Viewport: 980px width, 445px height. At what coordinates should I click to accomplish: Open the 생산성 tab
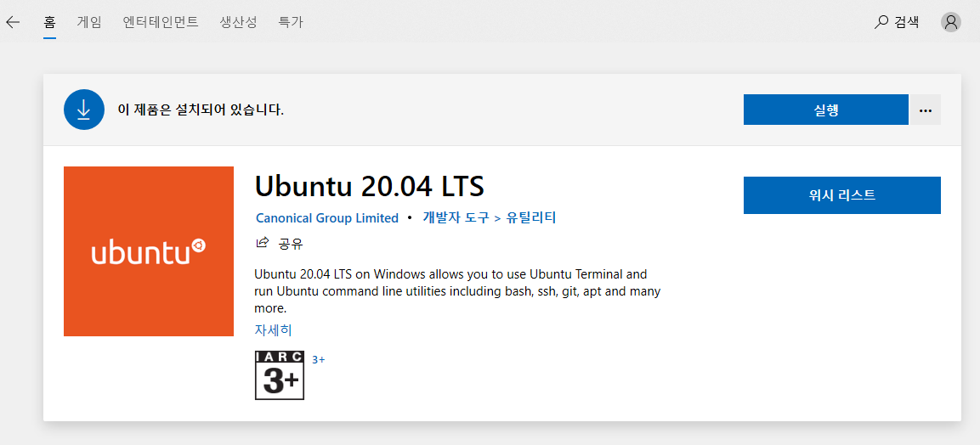pos(238,22)
